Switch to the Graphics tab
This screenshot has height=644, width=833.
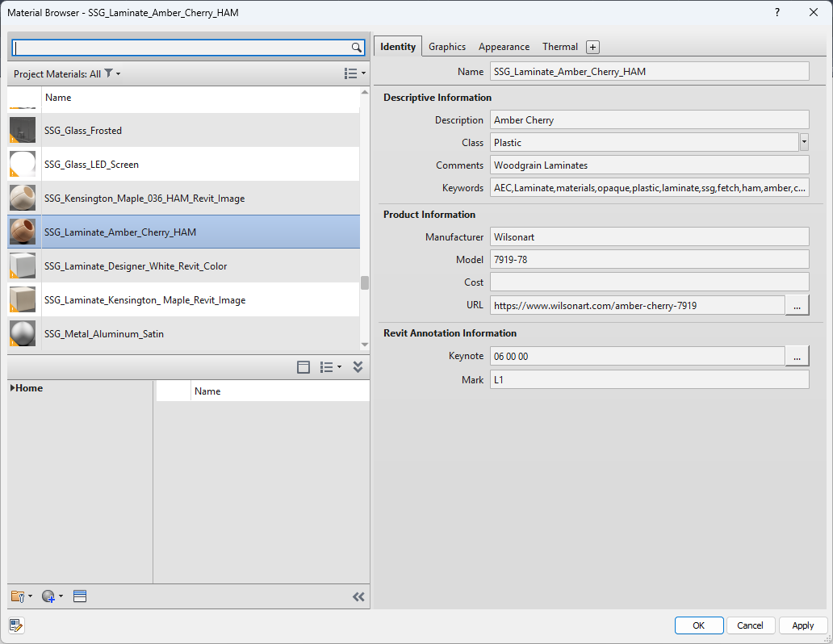[447, 47]
